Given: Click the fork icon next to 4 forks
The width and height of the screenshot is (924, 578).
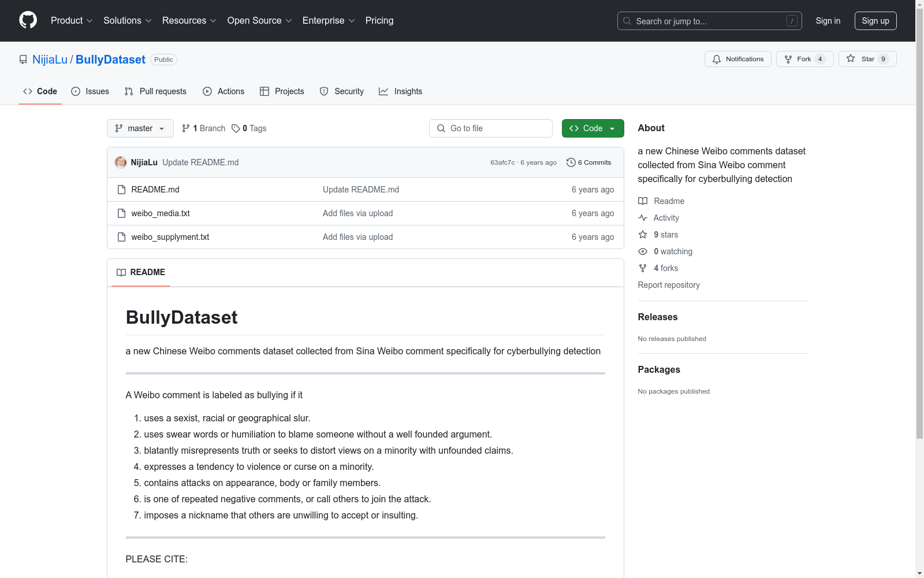Looking at the screenshot, I should pyautogui.click(x=643, y=268).
